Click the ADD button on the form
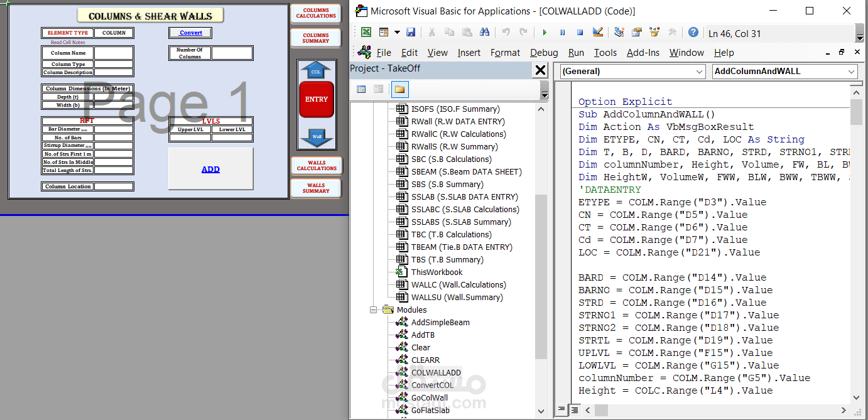Image resolution: width=868 pixels, height=420 pixels. click(210, 168)
